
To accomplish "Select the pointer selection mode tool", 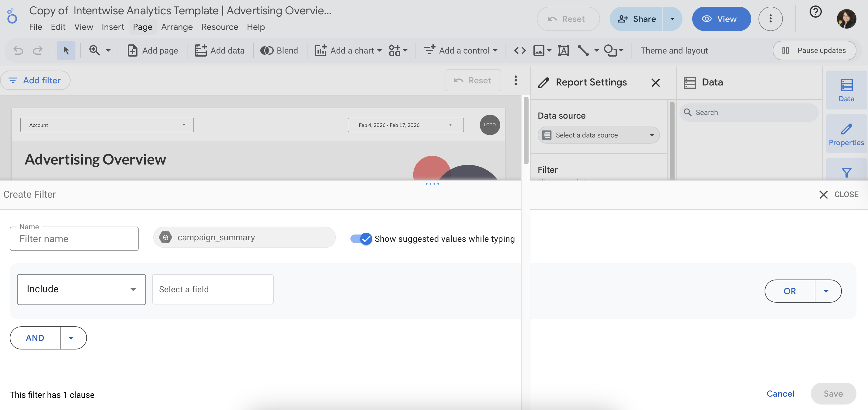I will click(x=66, y=50).
